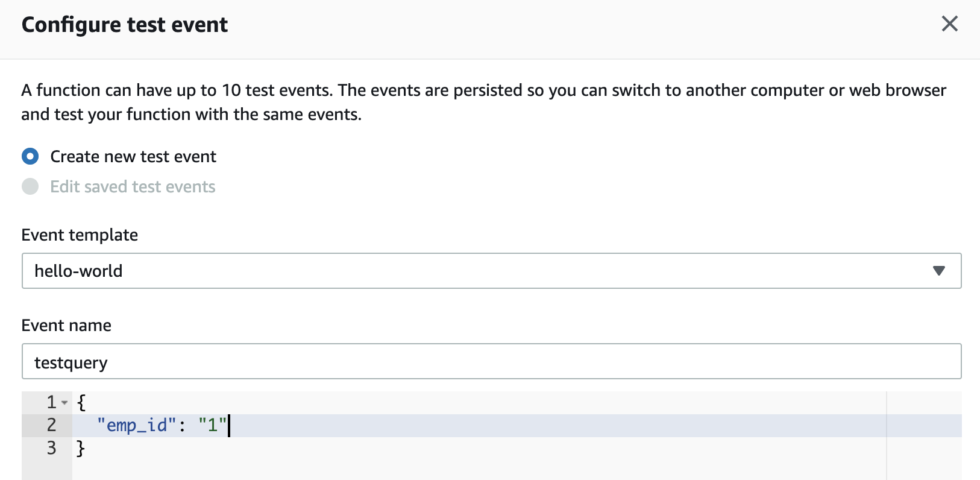Click the Configure test event heading
This screenshot has height=480, width=980.
tap(125, 25)
